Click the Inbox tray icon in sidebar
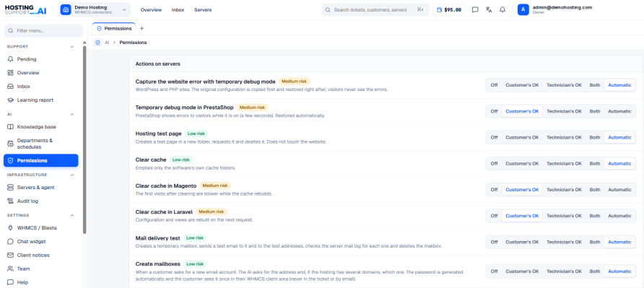The image size is (644, 288). point(11,87)
